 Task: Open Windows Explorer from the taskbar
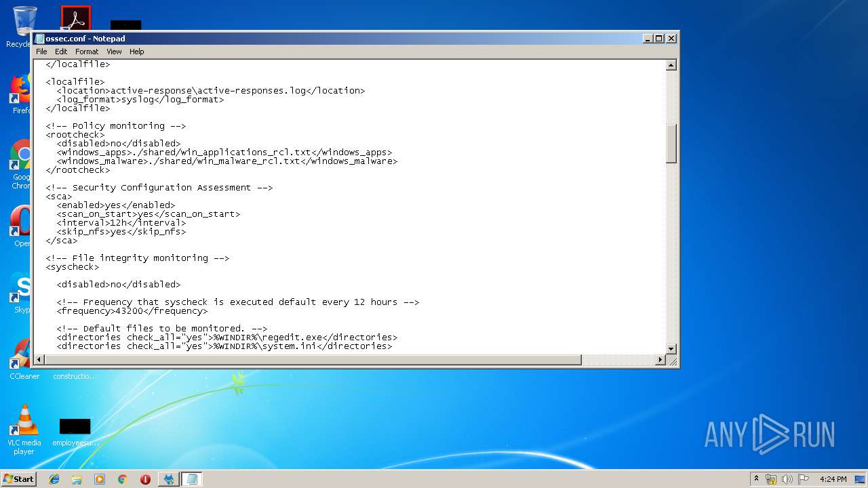pyautogui.click(x=77, y=479)
